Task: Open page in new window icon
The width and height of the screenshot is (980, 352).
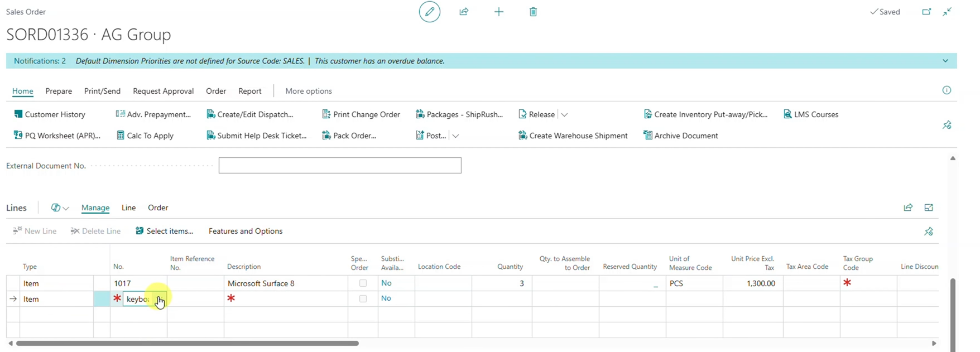Action: 926,12
